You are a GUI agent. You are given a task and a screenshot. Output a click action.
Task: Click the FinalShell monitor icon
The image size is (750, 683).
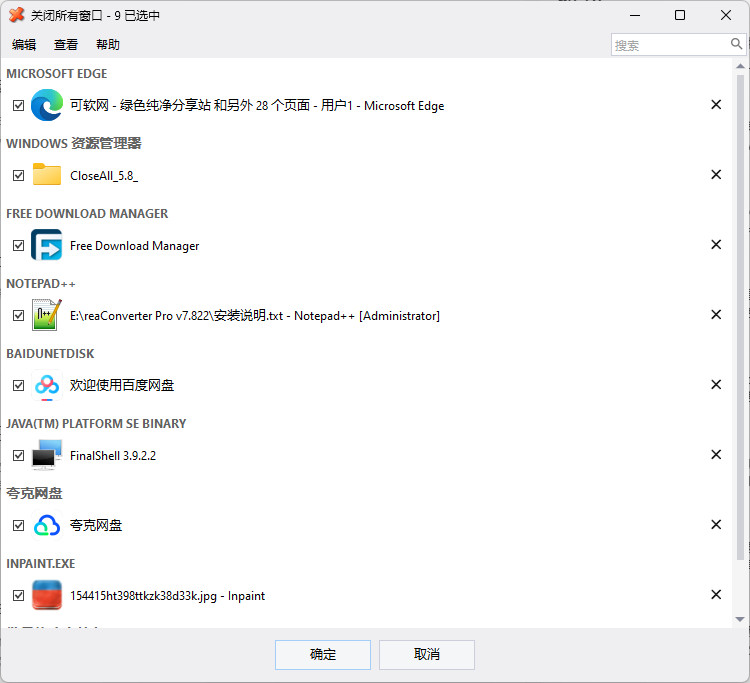[x=46, y=455]
